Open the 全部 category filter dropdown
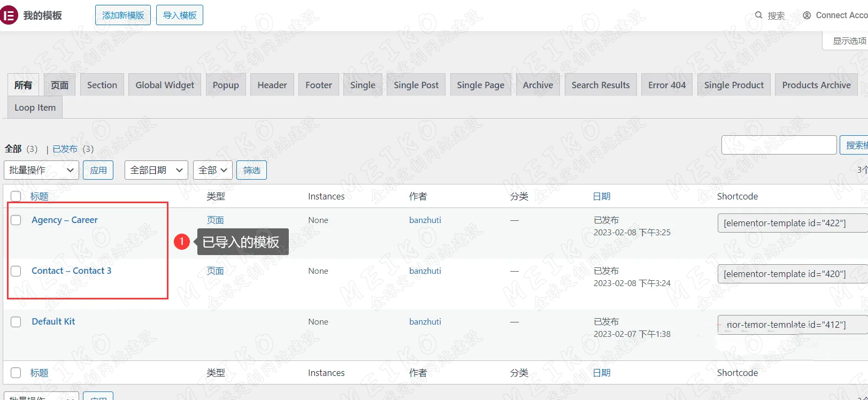This screenshot has height=400, width=868. point(212,170)
